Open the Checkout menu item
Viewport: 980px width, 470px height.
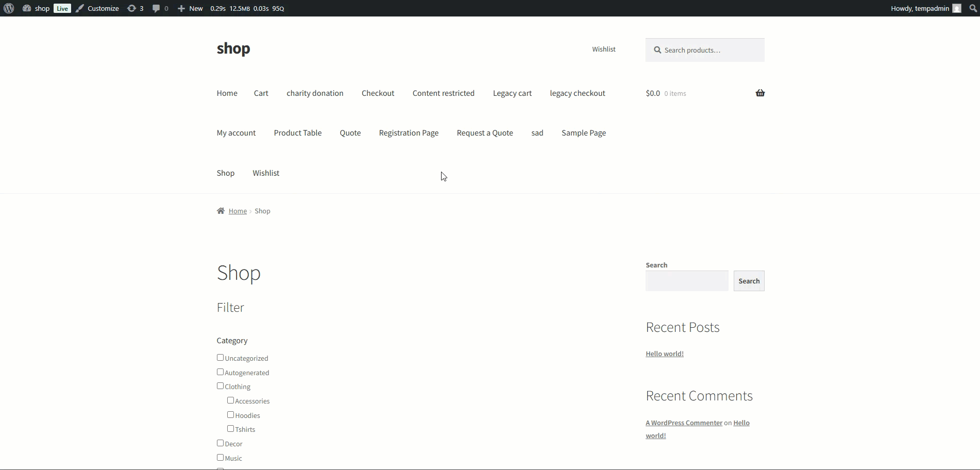(378, 93)
